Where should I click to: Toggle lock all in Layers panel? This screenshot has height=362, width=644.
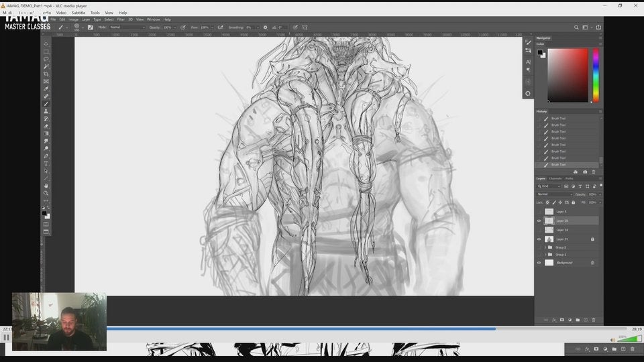point(574,202)
